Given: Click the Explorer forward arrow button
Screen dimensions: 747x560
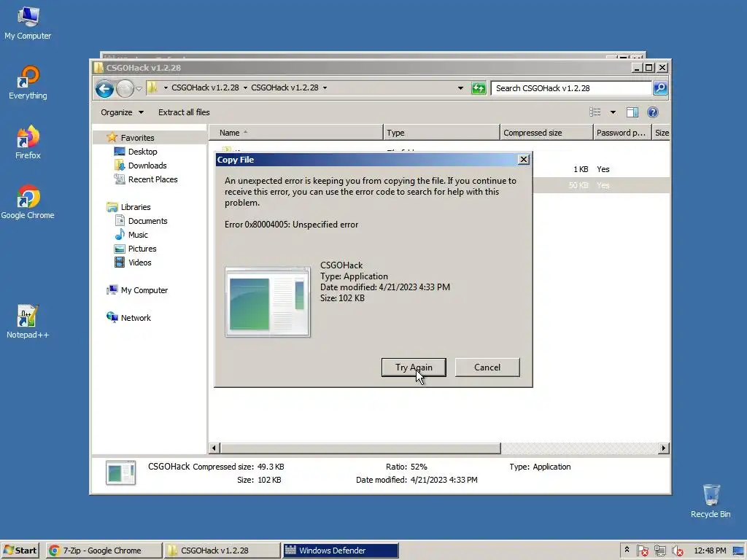Looking at the screenshot, I should [125, 88].
